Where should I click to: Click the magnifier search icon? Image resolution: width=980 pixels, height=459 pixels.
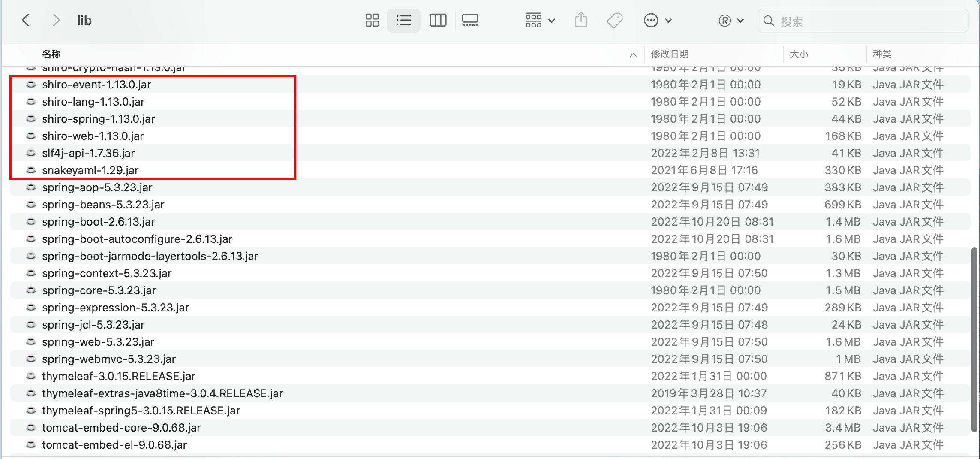pos(769,21)
